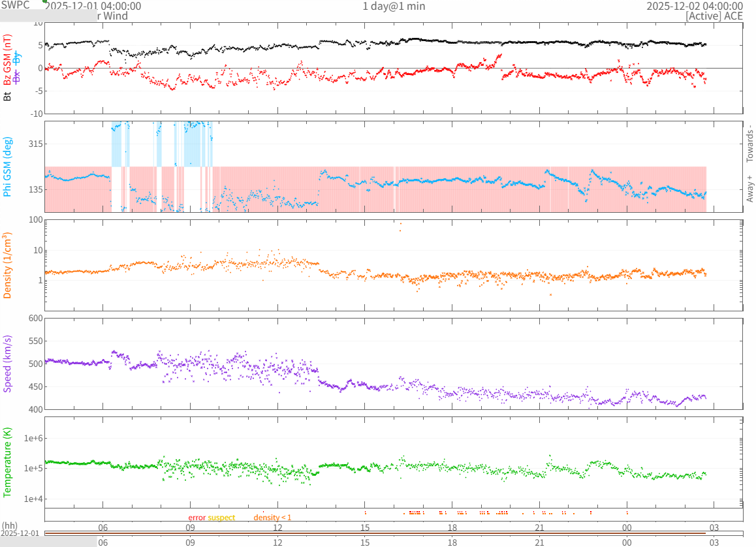Click the yellow 'suspect' legend label
756x547 pixels.
pyautogui.click(x=221, y=518)
